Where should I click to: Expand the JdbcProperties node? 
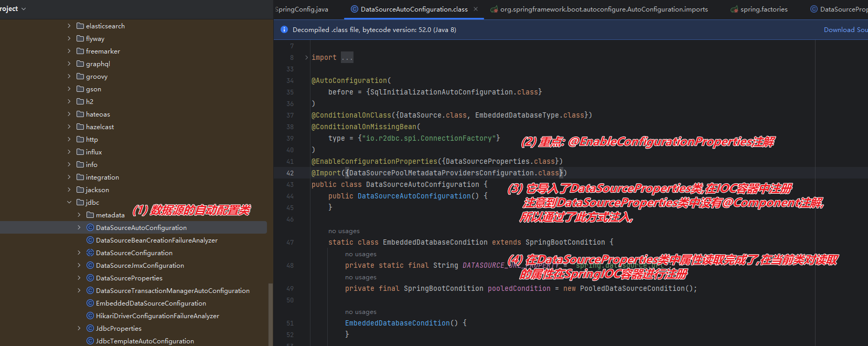[x=79, y=328]
